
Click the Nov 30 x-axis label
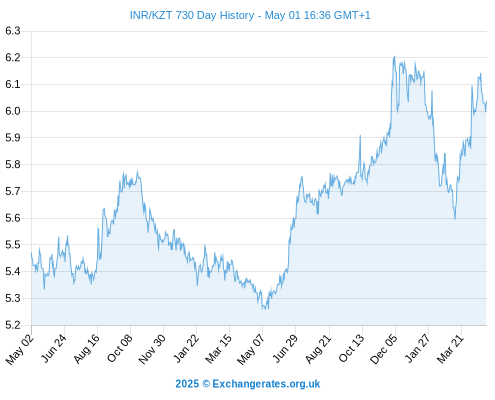click(x=152, y=349)
